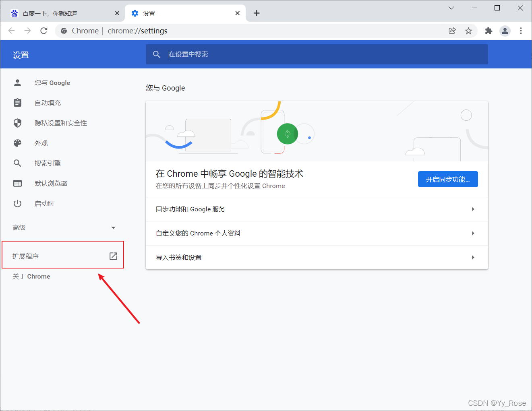Open 搜索引擎 settings section
Viewport: 532px width, 411px height.
coord(48,163)
